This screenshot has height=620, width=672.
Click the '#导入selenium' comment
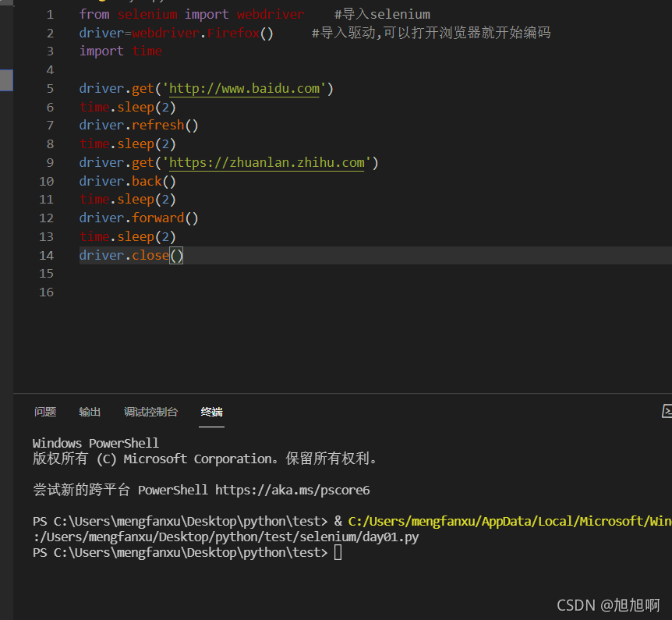point(382,15)
